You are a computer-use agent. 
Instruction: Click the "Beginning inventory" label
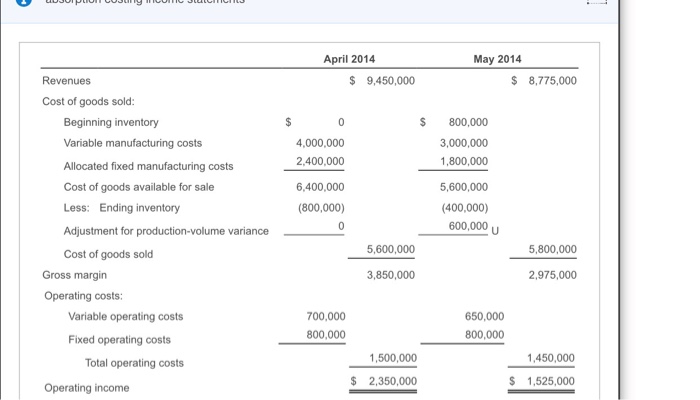point(111,122)
